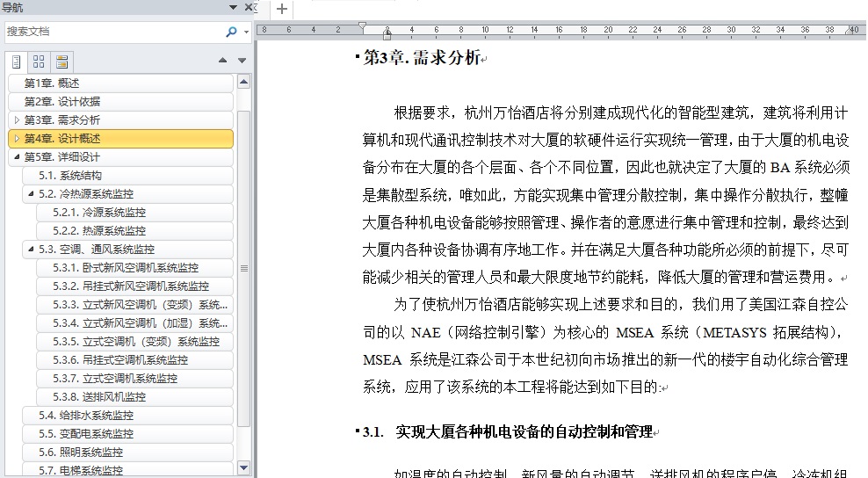Switch to the headings browse tab
Viewport: 868px width, 478px height.
(16, 62)
